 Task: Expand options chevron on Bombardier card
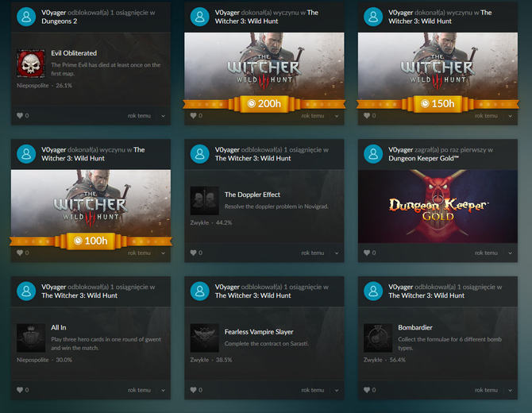point(510,391)
